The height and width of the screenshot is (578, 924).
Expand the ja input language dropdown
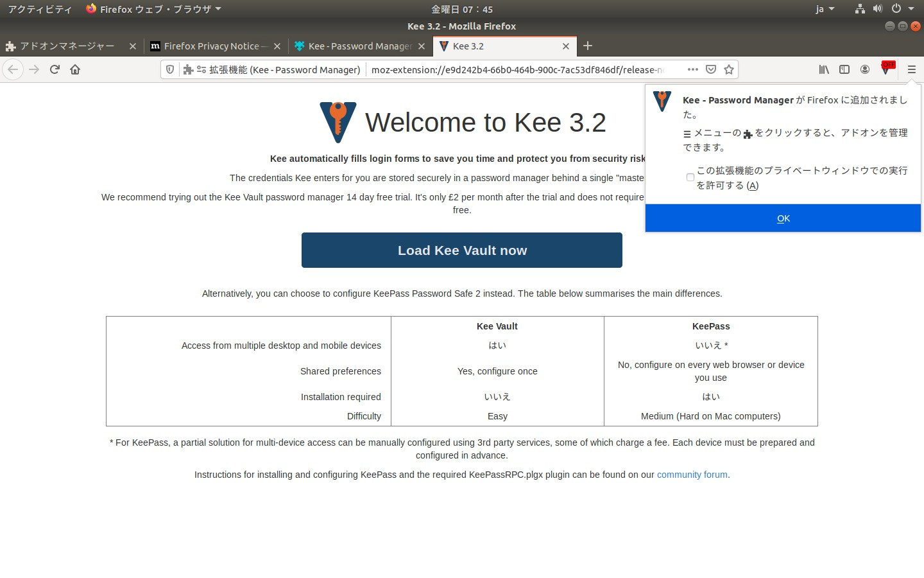click(825, 9)
